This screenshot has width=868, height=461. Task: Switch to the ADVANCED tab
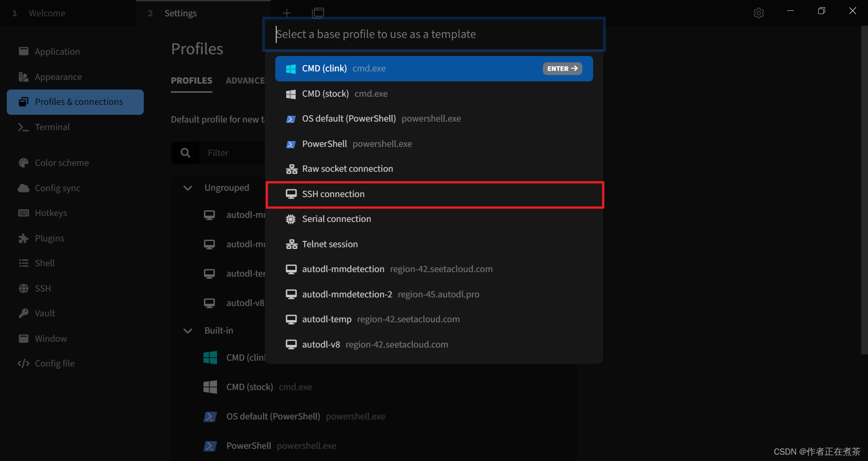click(245, 81)
